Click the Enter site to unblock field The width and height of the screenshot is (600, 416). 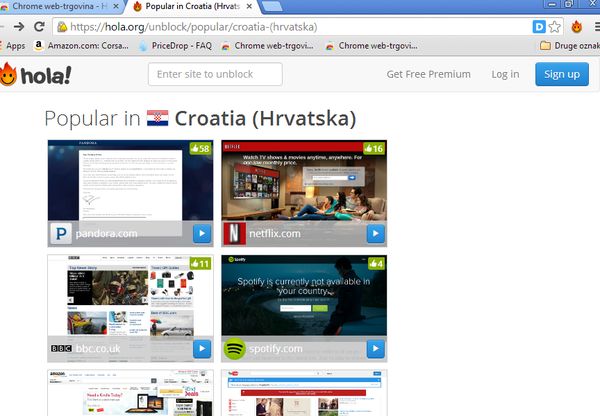215,74
